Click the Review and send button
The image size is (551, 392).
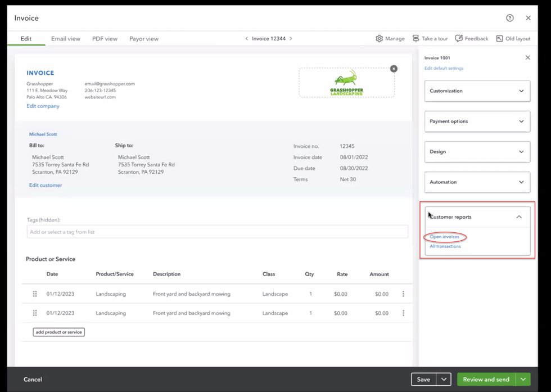pos(486,380)
